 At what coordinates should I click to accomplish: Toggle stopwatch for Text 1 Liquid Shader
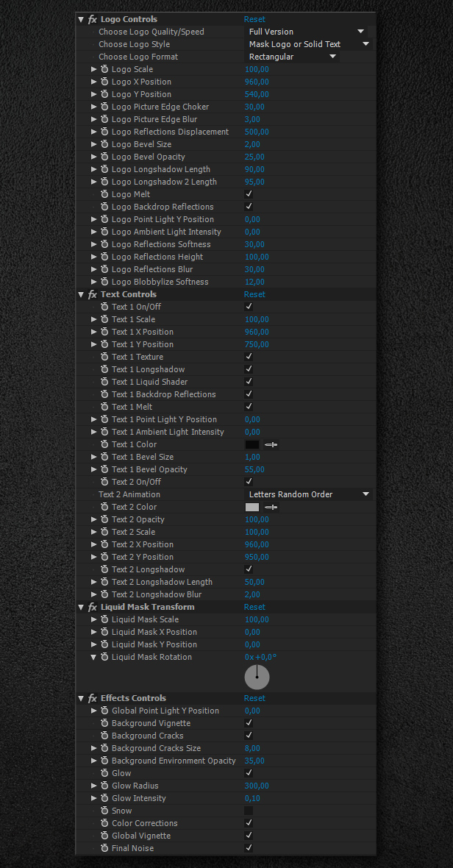104,382
